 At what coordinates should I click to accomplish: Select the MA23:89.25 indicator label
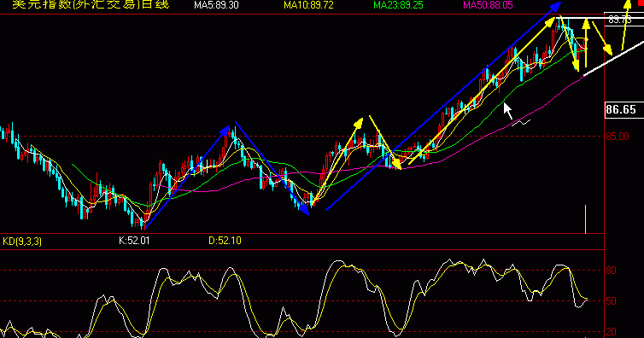pos(398,5)
